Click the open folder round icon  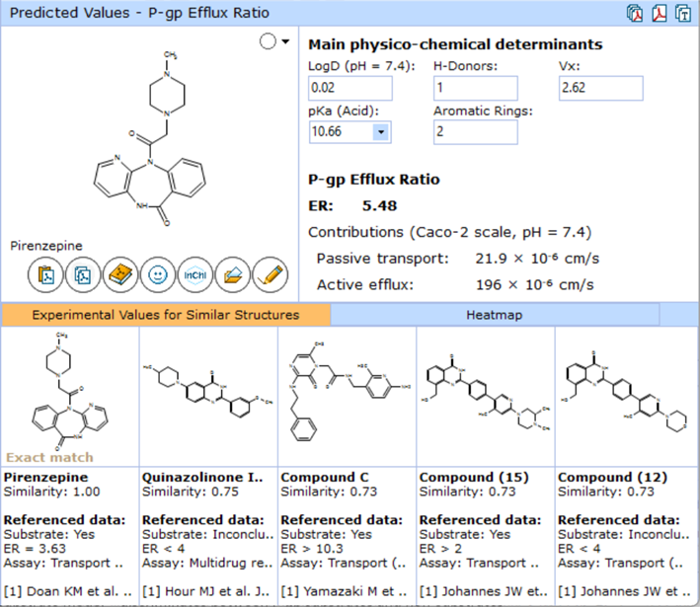tap(232, 276)
